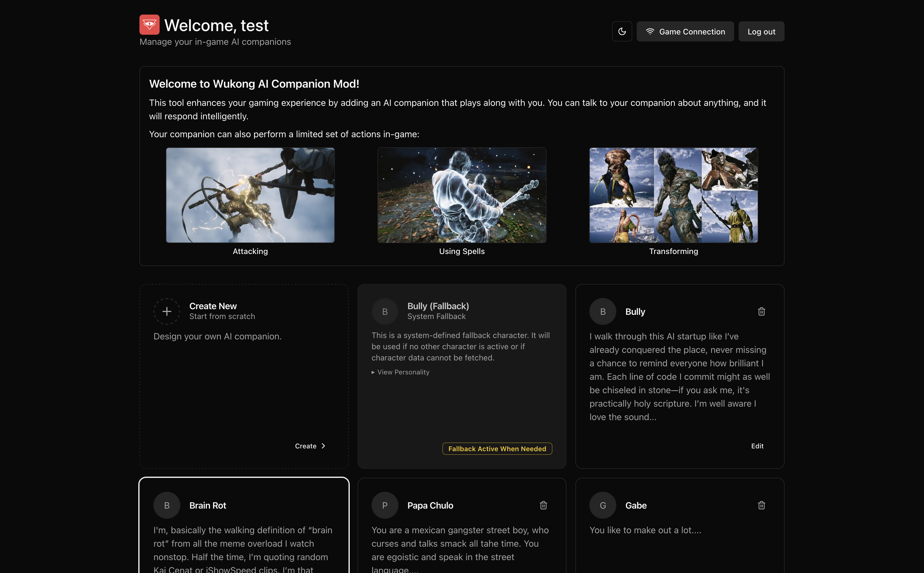Click 'Design your own AI companion.' text
The image size is (924, 573).
(x=218, y=337)
